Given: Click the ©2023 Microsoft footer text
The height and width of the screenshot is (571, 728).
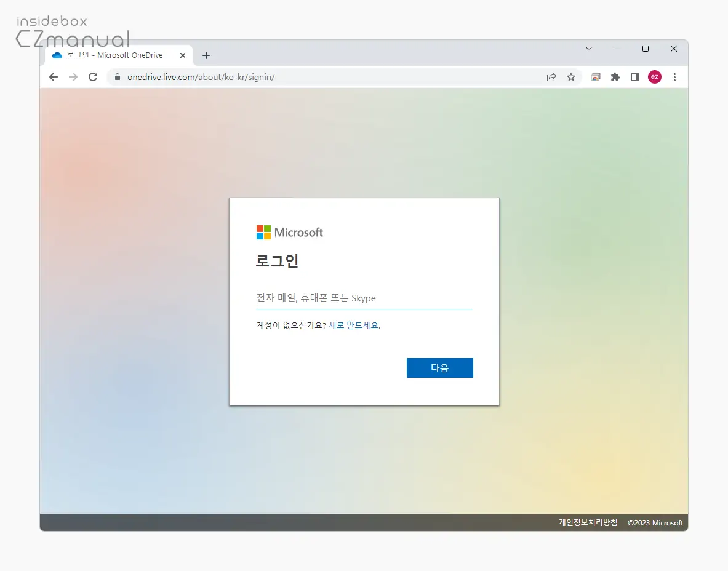Looking at the screenshot, I should pyautogui.click(x=655, y=523).
